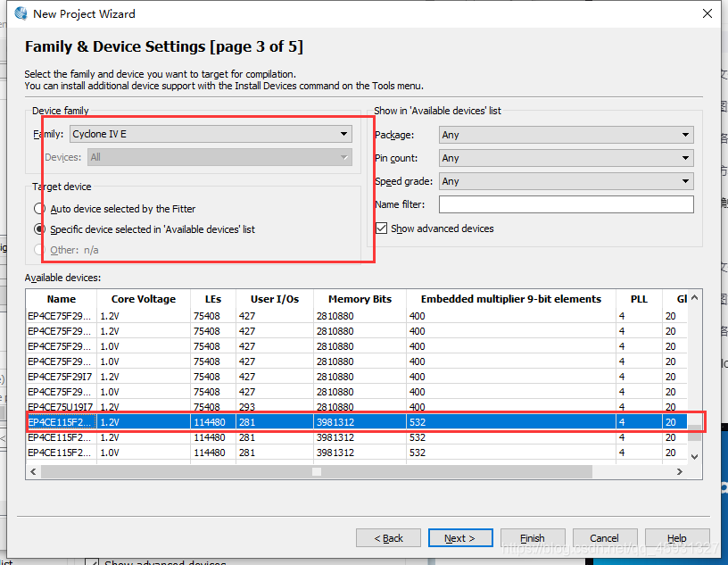Toggle Show advanced devices checkbox
The height and width of the screenshot is (565, 728).
pyautogui.click(x=381, y=228)
